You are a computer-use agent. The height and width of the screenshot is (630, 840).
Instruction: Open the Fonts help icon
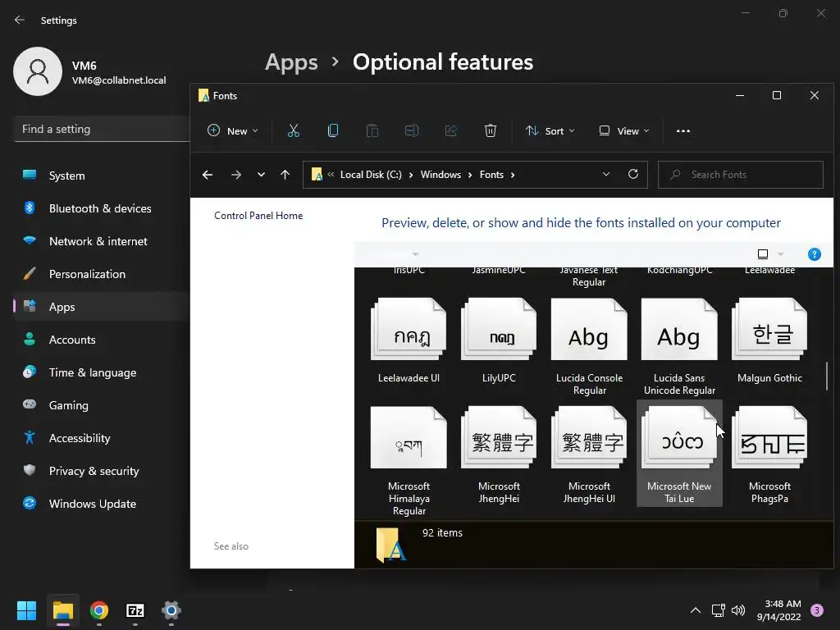815,254
